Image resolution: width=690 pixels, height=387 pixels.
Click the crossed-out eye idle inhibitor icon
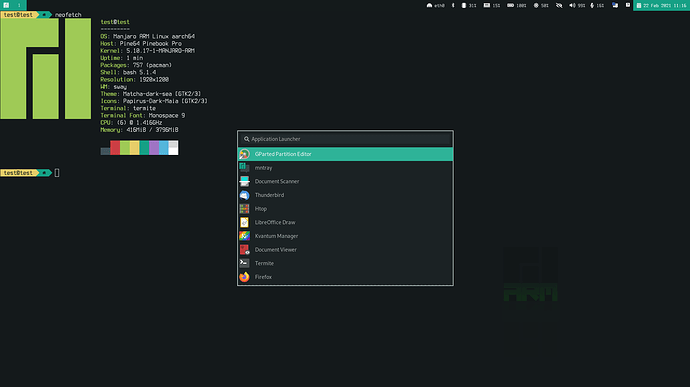pyautogui.click(x=559, y=5)
